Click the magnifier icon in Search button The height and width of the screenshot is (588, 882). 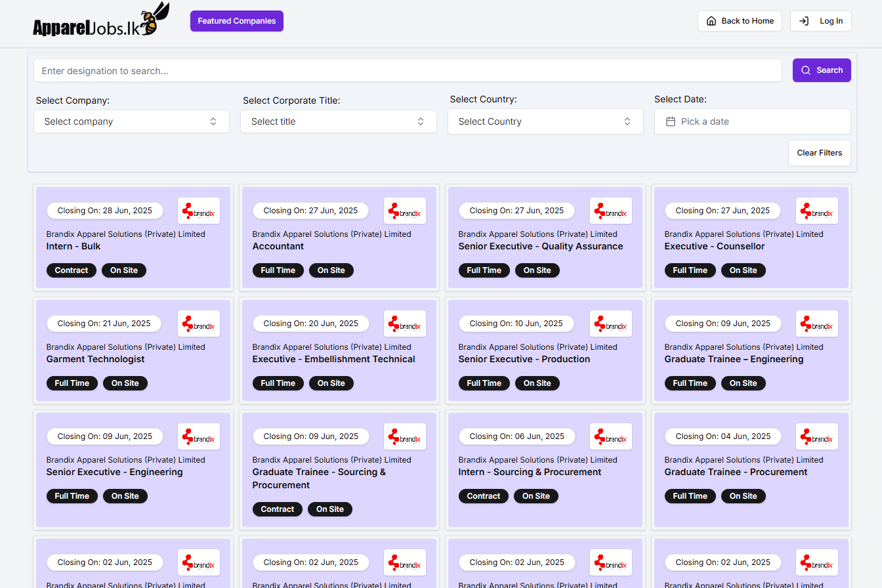pyautogui.click(x=806, y=70)
